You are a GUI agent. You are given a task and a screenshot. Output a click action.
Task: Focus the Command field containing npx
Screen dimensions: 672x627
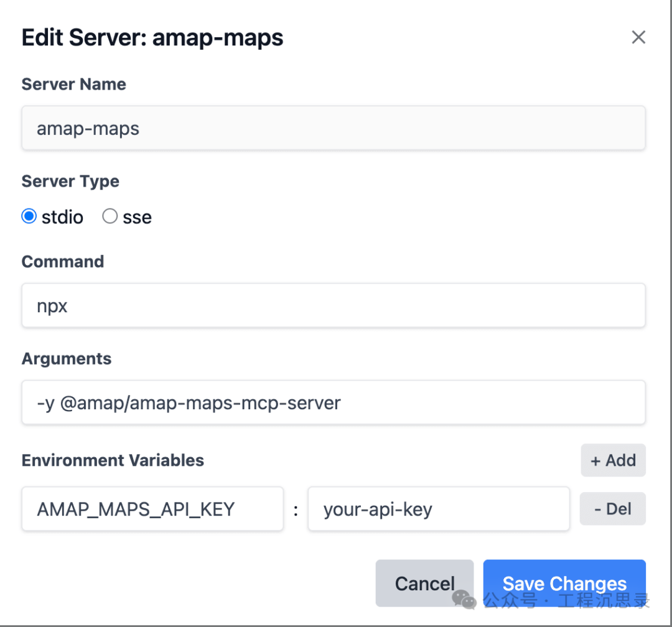pos(333,305)
